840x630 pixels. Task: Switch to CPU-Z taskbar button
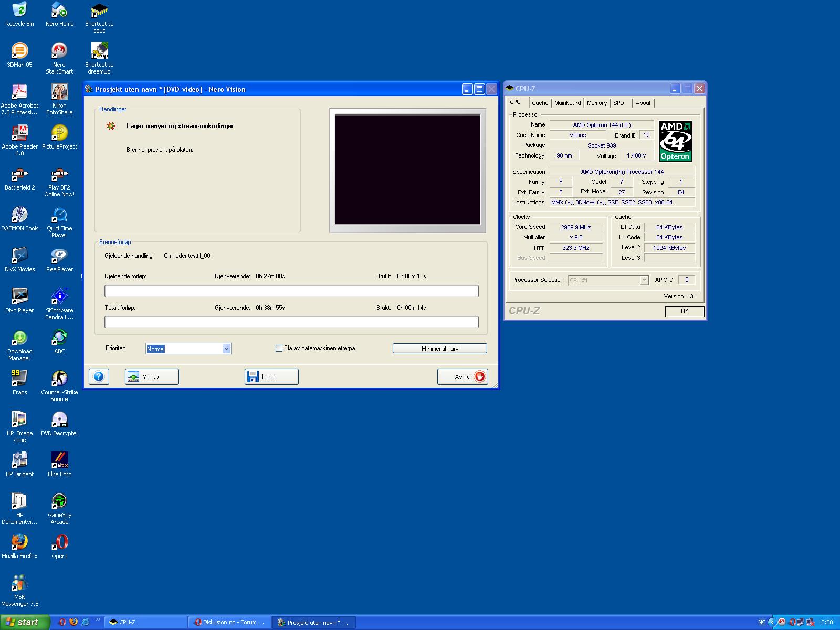[145, 622]
